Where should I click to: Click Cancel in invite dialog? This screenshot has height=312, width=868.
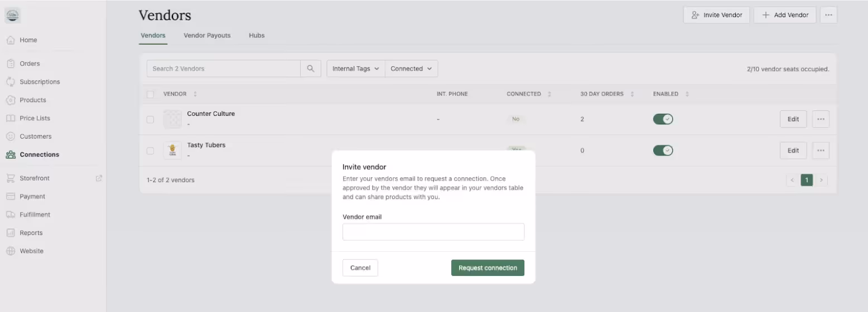coord(360,268)
